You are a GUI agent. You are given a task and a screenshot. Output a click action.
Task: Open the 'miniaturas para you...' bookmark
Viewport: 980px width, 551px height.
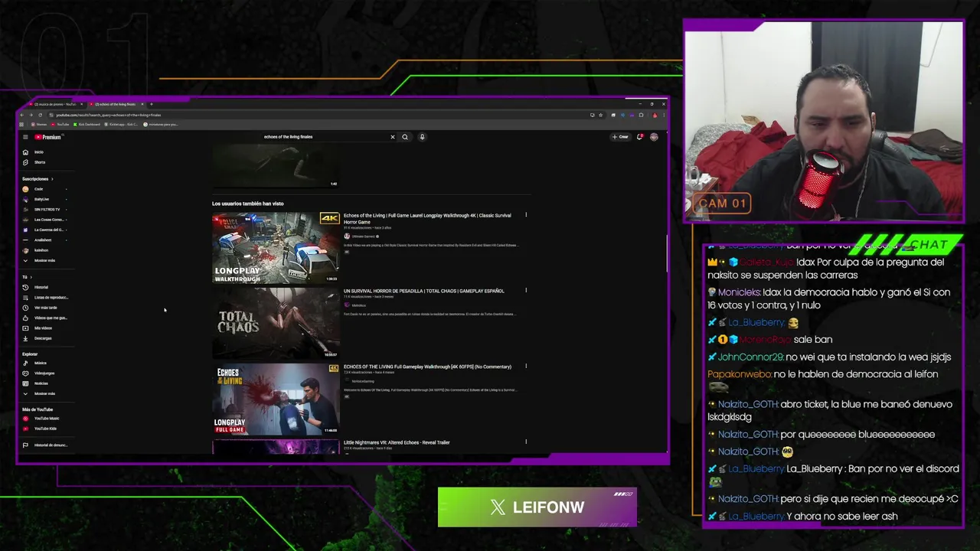[x=161, y=124]
